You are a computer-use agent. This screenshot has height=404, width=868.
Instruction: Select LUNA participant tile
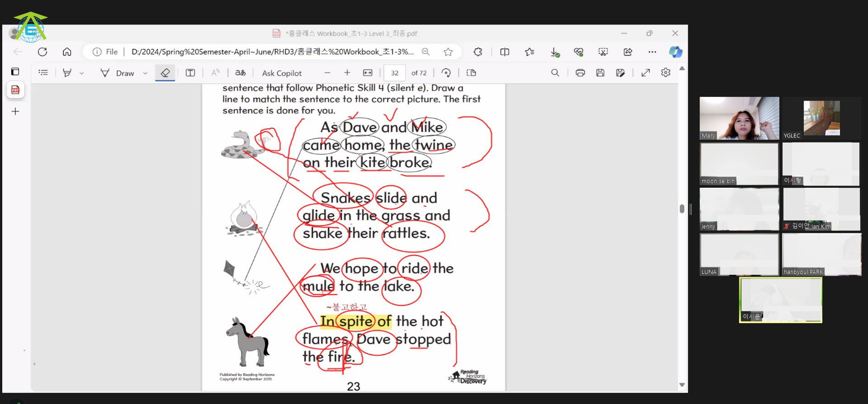tap(740, 254)
